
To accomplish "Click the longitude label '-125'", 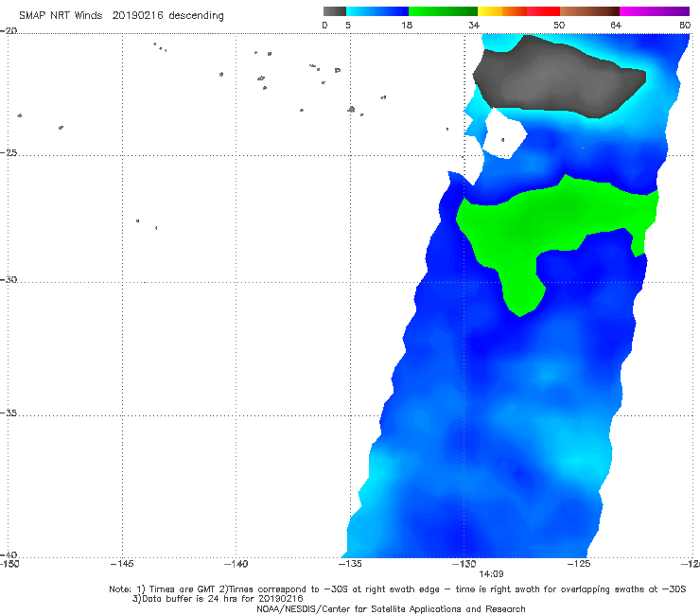I will pyautogui.click(x=579, y=564).
